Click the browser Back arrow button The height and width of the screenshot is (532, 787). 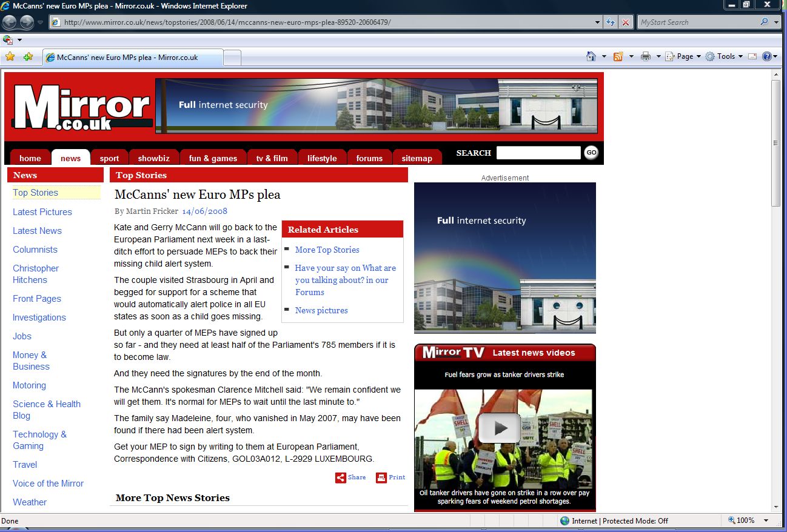click(x=10, y=22)
